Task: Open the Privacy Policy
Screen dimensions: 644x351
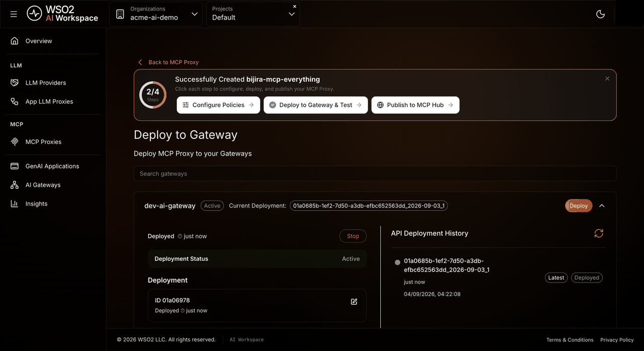Action: (617, 339)
